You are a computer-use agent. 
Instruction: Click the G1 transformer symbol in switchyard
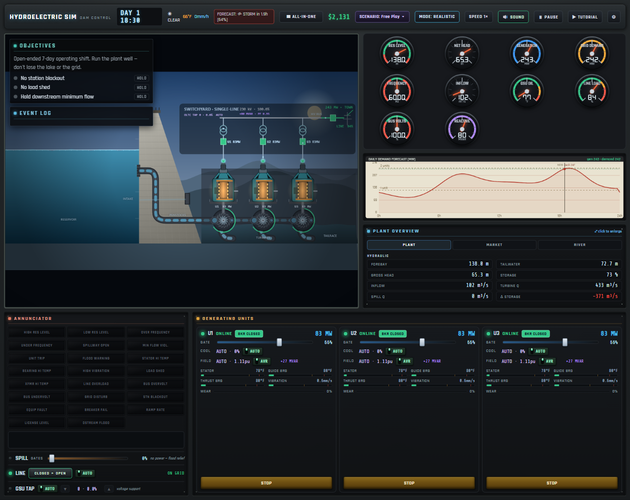click(223, 130)
